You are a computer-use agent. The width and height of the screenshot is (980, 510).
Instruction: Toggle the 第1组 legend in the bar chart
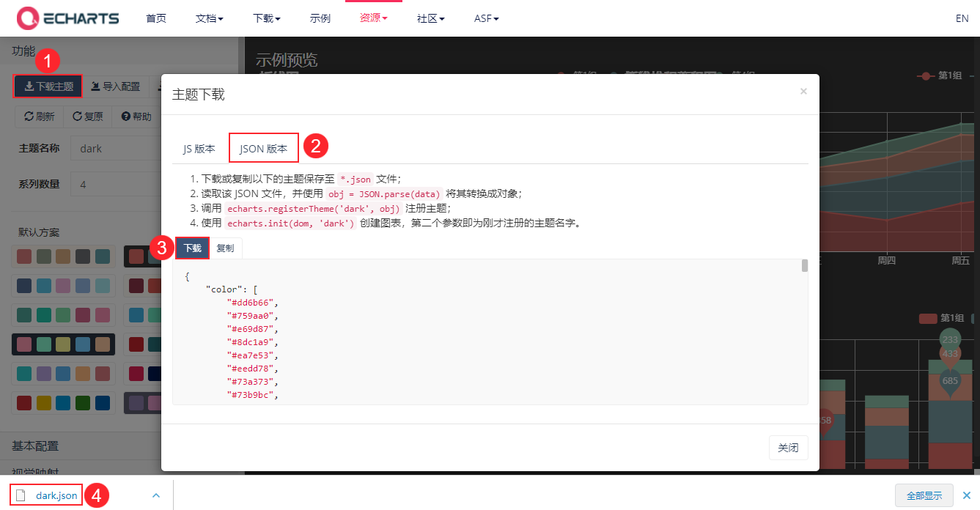942,318
